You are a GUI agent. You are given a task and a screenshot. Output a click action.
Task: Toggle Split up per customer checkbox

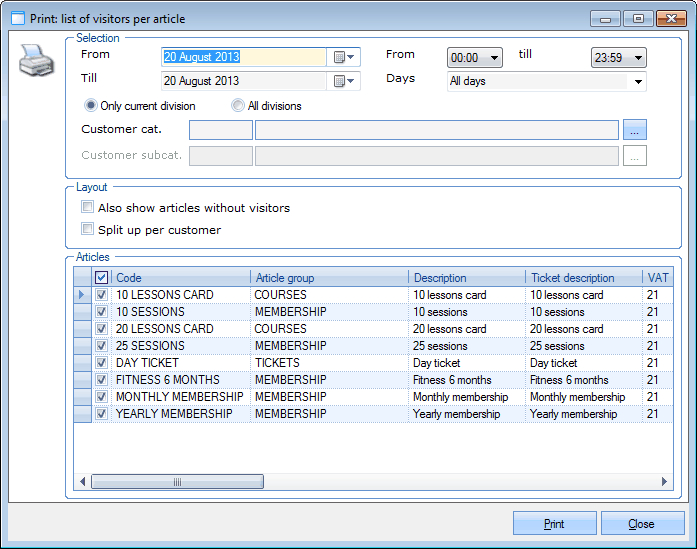click(87, 230)
